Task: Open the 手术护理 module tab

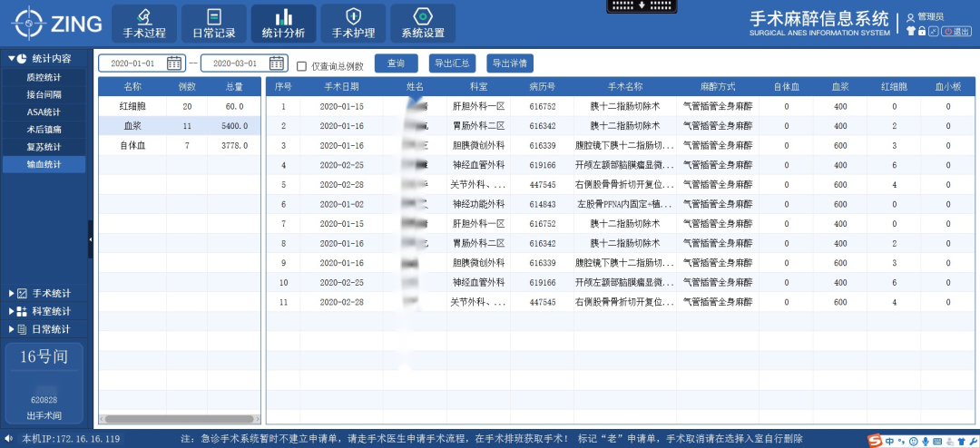Action: click(x=353, y=24)
